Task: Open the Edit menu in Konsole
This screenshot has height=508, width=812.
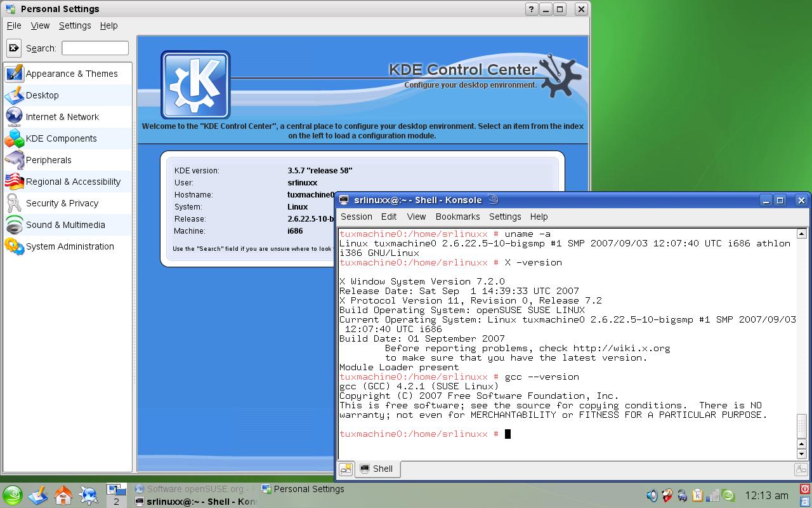Action: click(x=389, y=217)
